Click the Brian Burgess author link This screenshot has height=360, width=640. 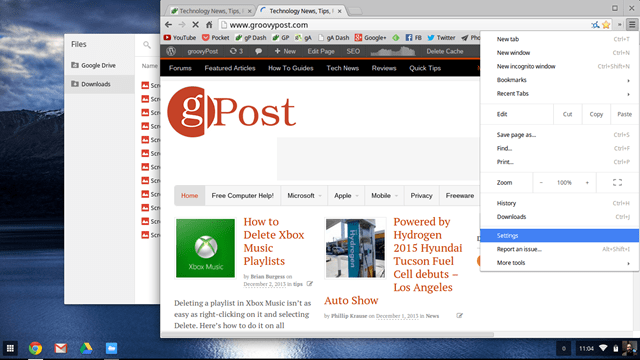(x=267, y=276)
